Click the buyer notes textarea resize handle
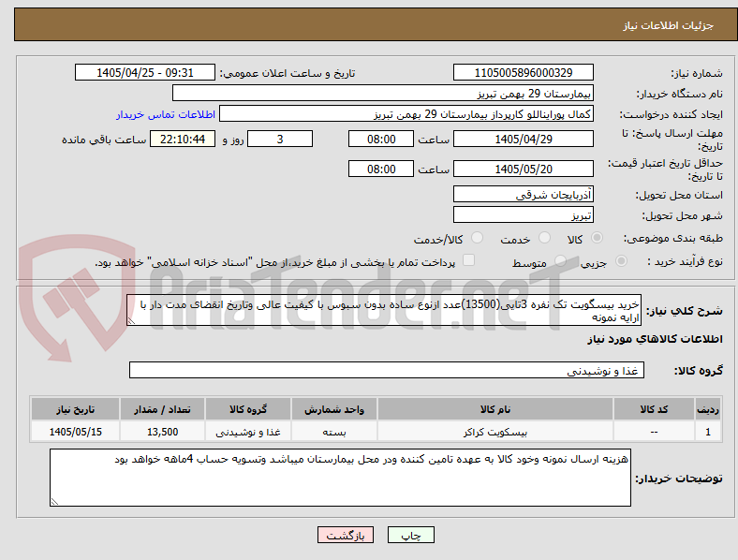 (54, 502)
